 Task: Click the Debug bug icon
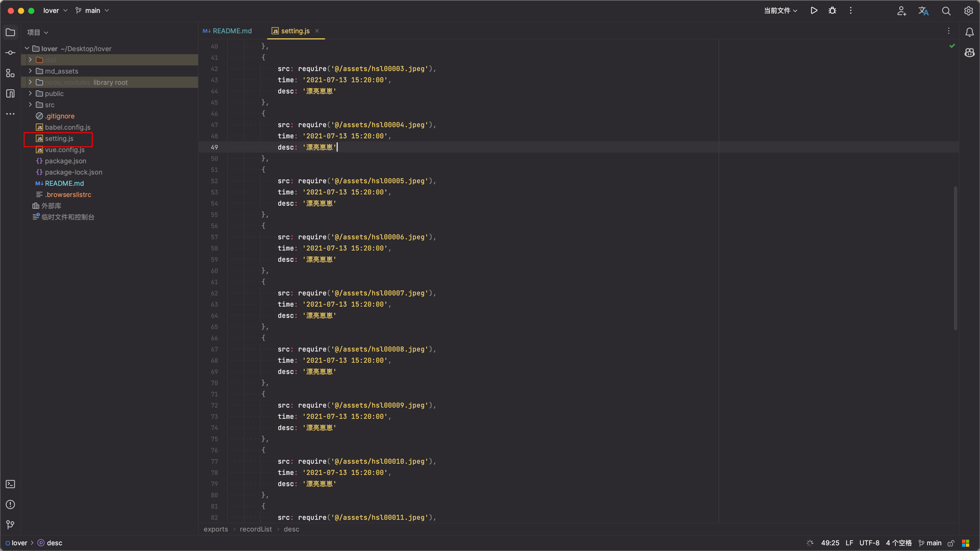832,11
